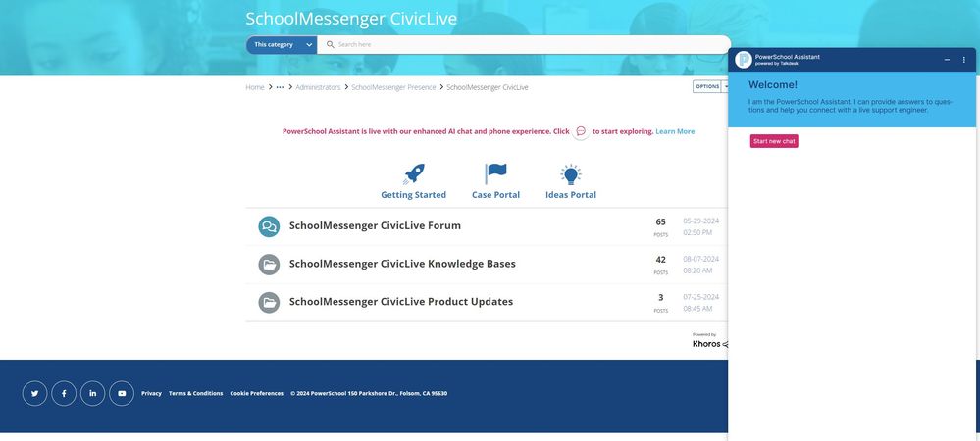Image resolution: width=980 pixels, height=441 pixels.
Task: Click the Getting Started rocket icon
Action: (x=414, y=174)
